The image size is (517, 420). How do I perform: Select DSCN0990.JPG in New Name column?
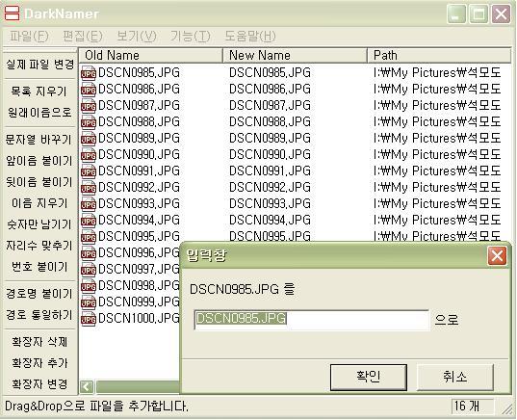click(x=270, y=155)
